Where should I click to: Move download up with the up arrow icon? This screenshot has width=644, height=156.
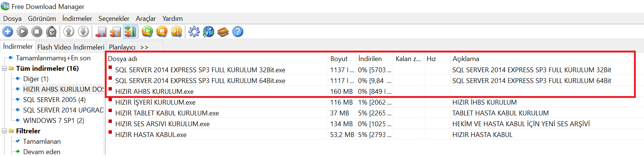(69, 32)
